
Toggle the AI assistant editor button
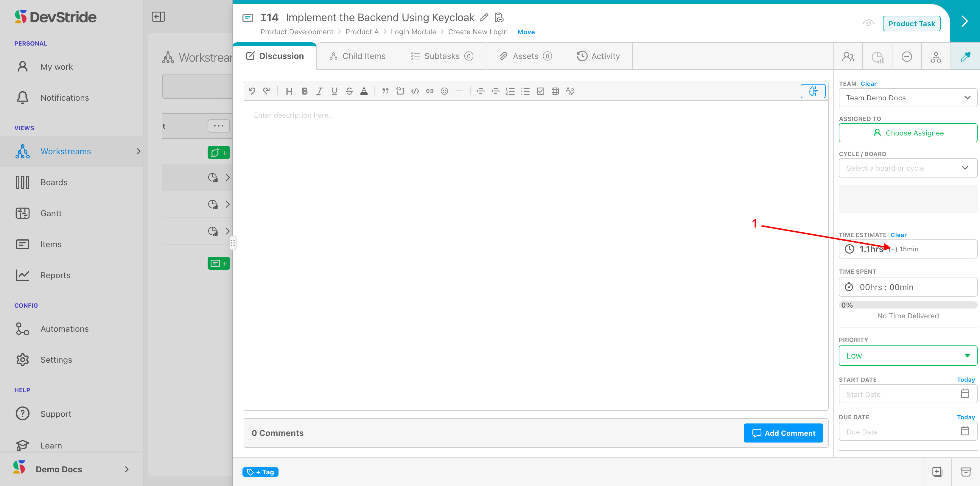coord(813,91)
